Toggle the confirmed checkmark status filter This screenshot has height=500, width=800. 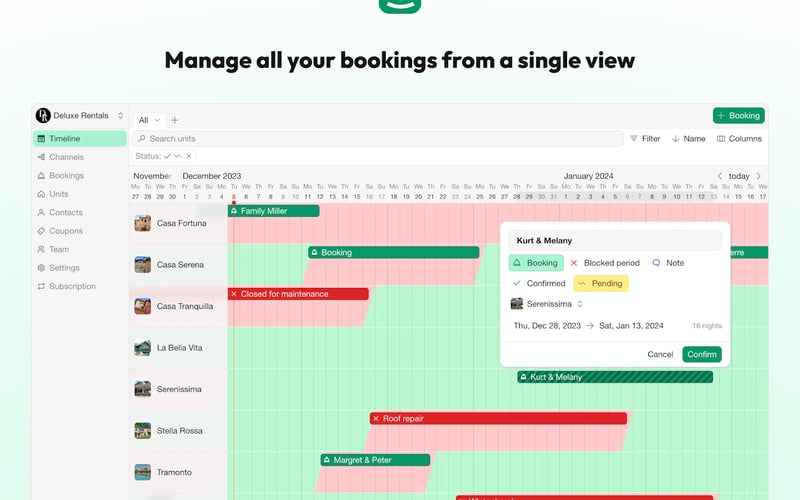tap(167, 156)
